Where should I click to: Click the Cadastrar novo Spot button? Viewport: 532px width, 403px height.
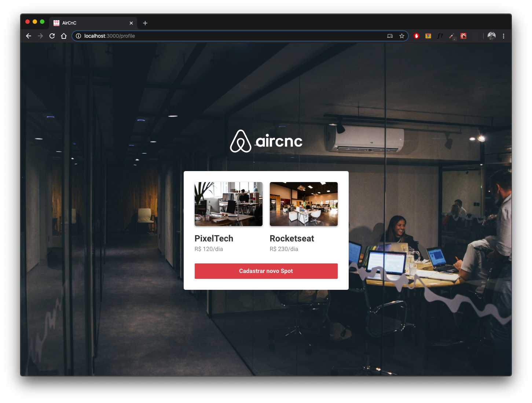[x=266, y=271]
